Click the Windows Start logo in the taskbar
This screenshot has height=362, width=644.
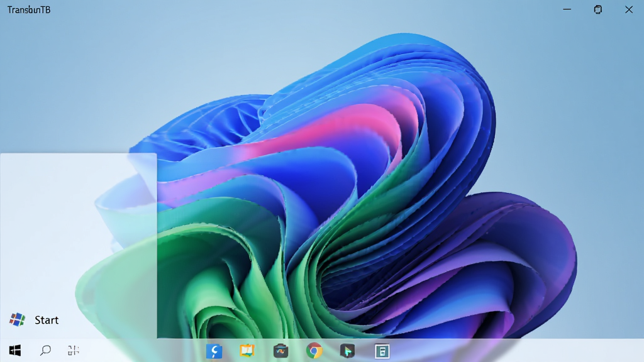[15, 350]
